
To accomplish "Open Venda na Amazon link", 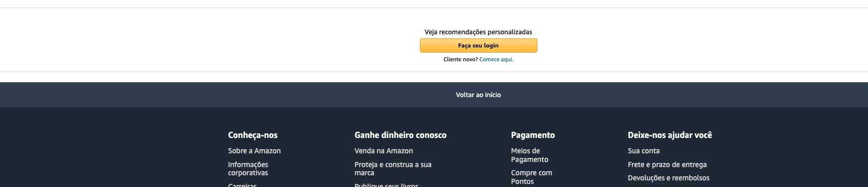I will click(384, 151).
